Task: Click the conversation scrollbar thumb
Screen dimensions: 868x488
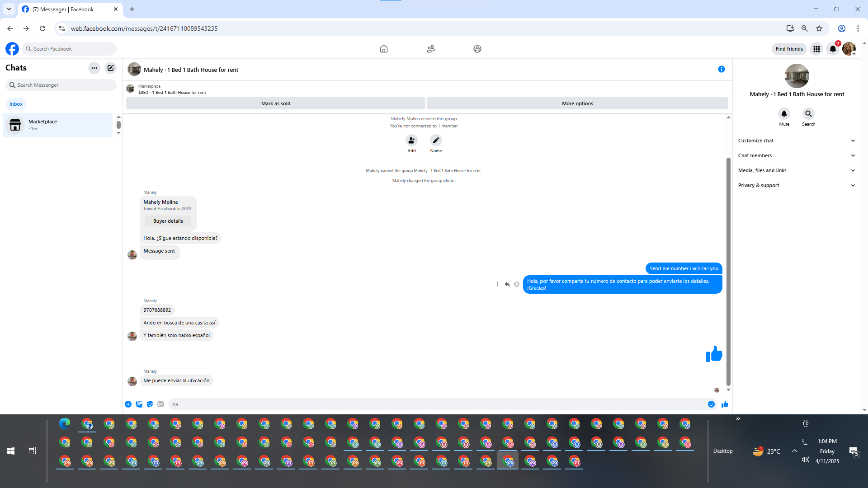Action: point(728,271)
